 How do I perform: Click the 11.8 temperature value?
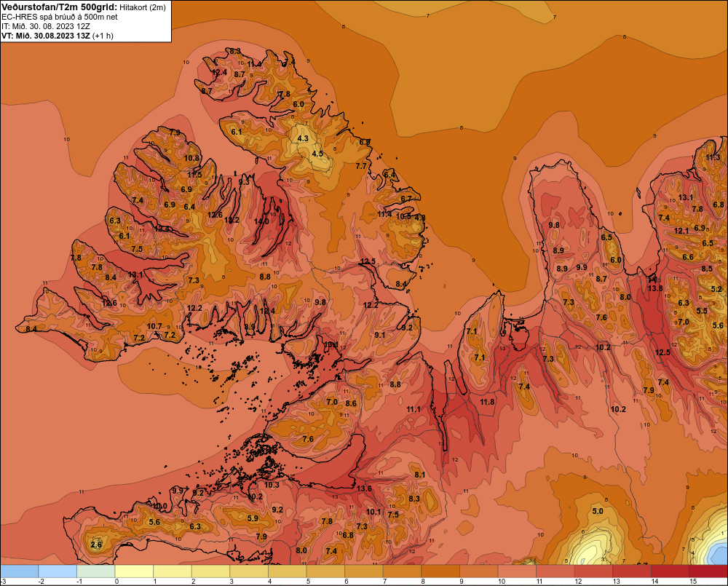[x=487, y=402]
